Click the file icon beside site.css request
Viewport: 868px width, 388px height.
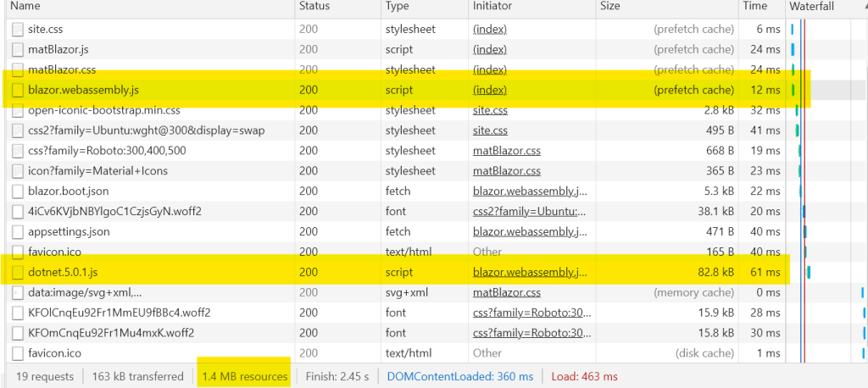coord(18,29)
